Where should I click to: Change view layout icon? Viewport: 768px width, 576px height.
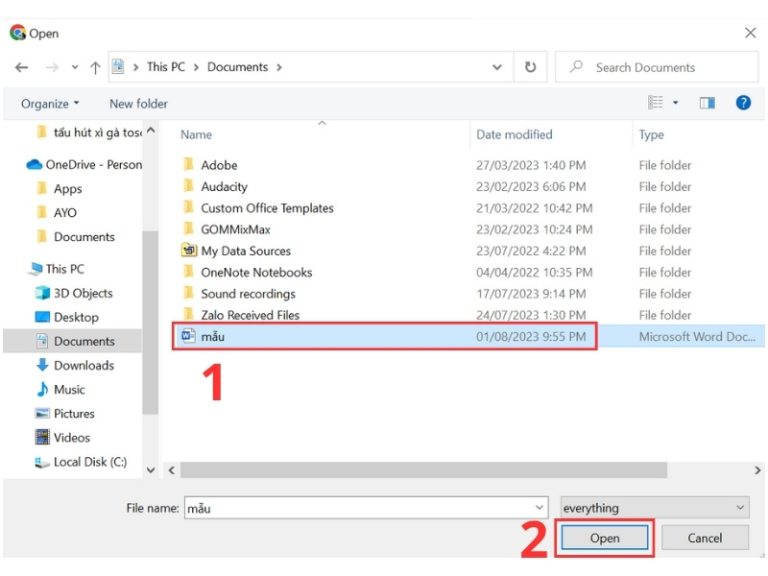pos(655,102)
